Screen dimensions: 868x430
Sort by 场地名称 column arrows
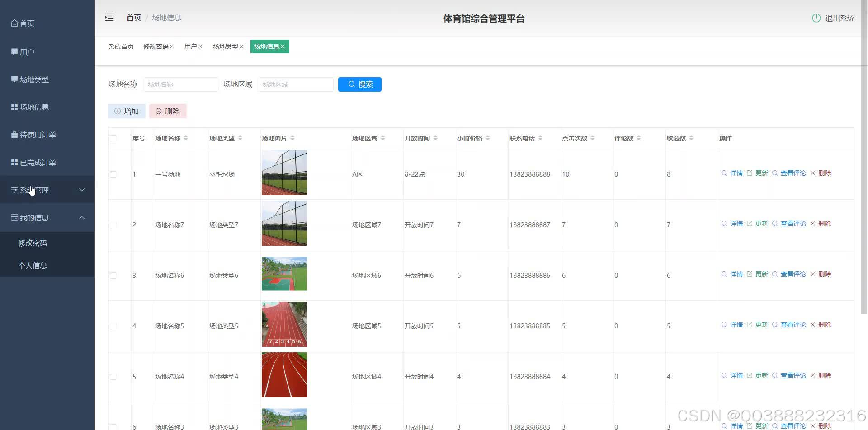tap(186, 138)
